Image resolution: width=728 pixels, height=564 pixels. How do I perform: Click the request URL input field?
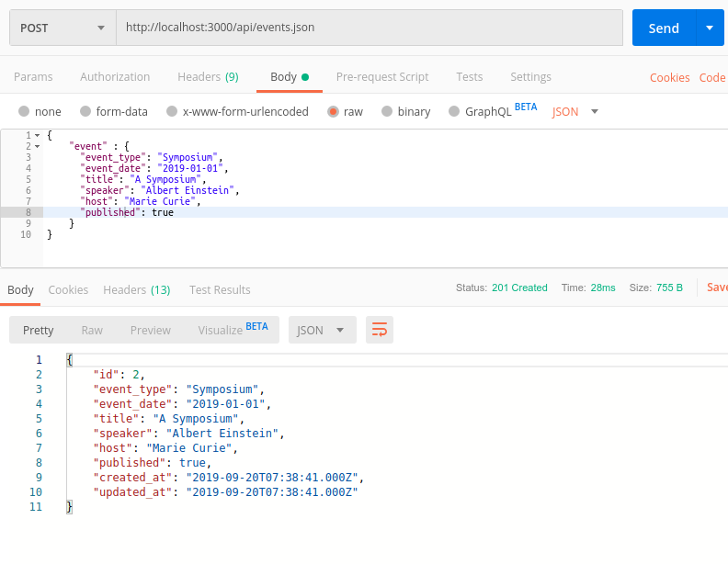tap(368, 28)
